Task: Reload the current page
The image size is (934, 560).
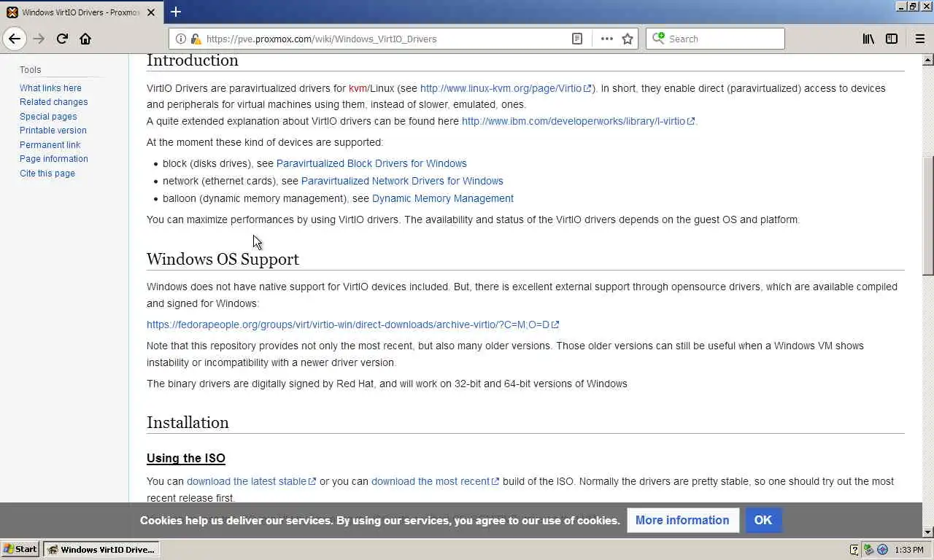Action: 62,39
